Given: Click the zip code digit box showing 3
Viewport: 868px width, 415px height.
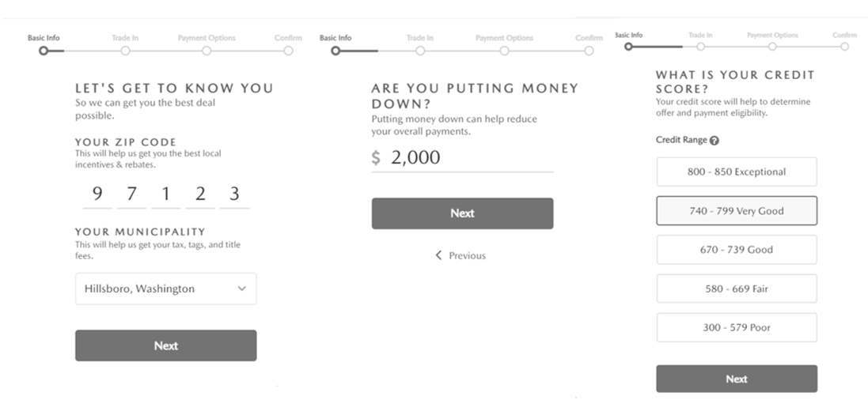Looking at the screenshot, I should click(x=234, y=194).
